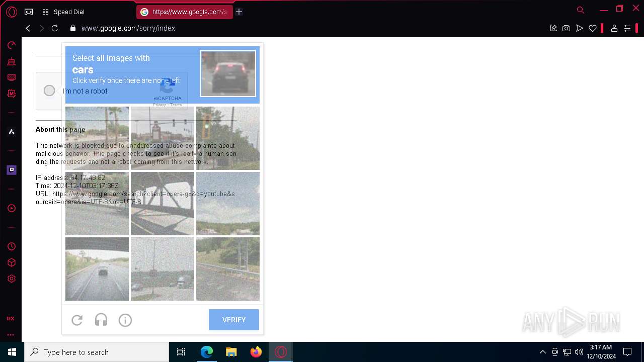
Task: Take a snapshot with camera icon
Action: (567, 28)
